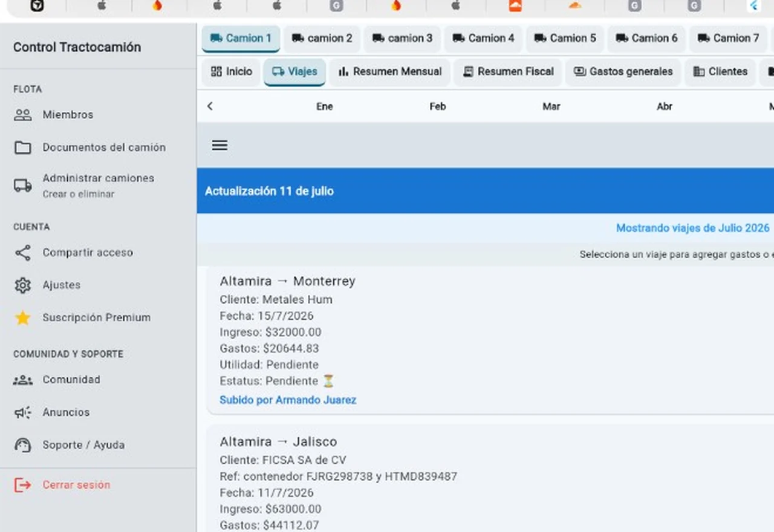Click Subido por Armando Juarez link
Screen dimensions: 774x532
point(288,400)
